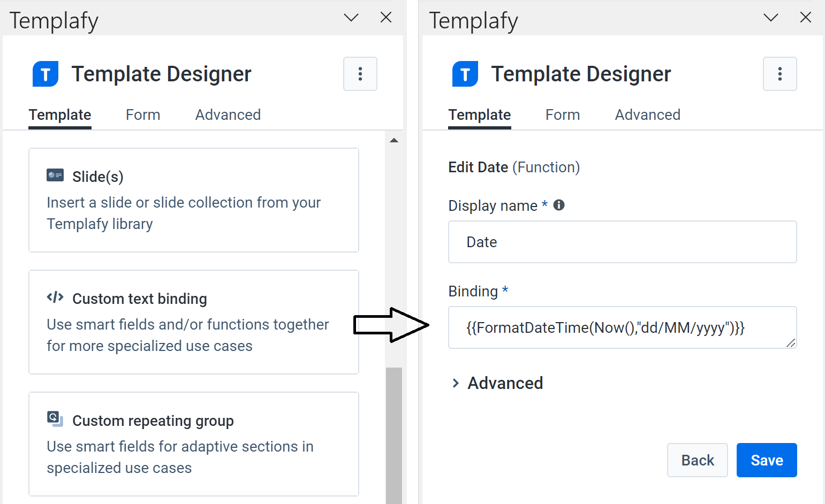This screenshot has height=504, width=825.
Task: Click the Custom repeating group icon
Action: 54,419
